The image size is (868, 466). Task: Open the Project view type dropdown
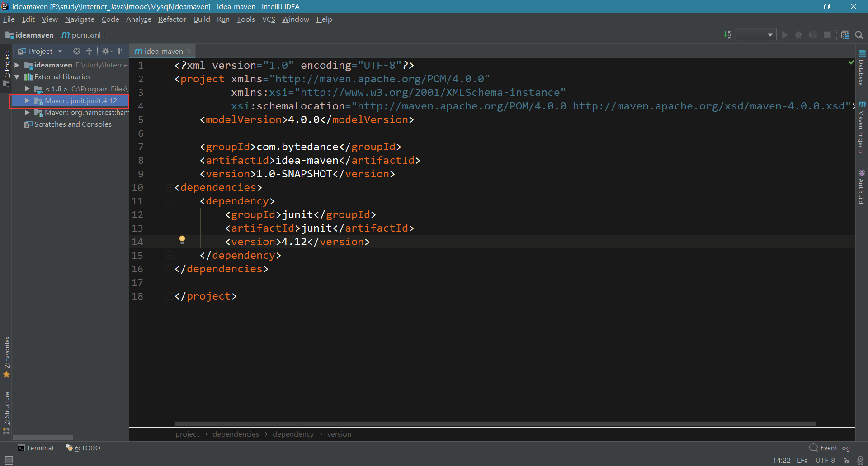(40, 51)
